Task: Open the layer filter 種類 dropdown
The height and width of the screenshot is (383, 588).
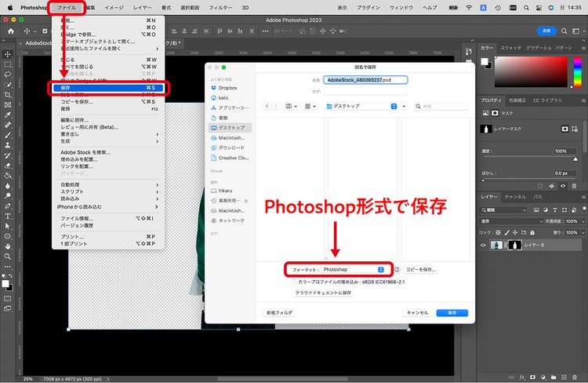Action: click(x=503, y=210)
